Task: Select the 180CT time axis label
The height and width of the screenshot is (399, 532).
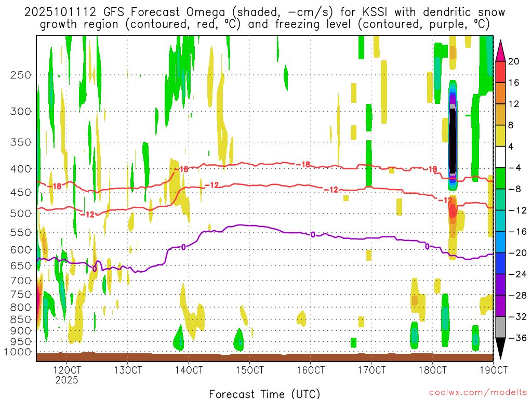Action: click(x=432, y=370)
